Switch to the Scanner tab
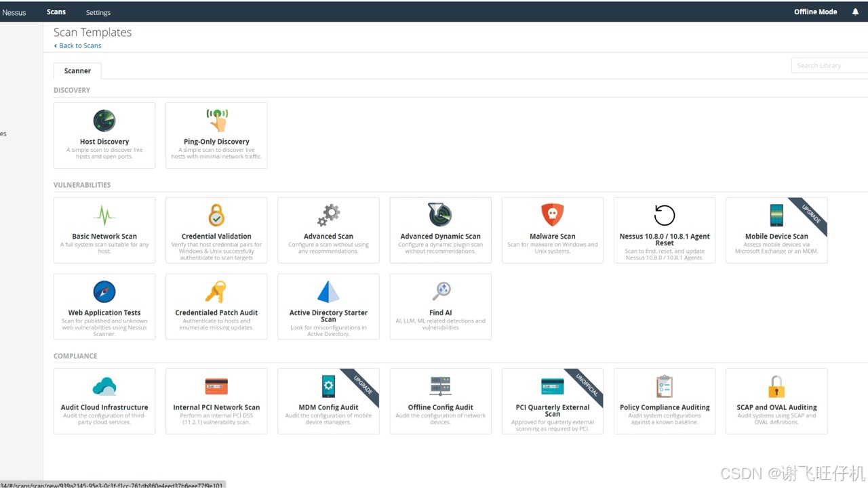The image size is (868, 488). [x=77, y=70]
